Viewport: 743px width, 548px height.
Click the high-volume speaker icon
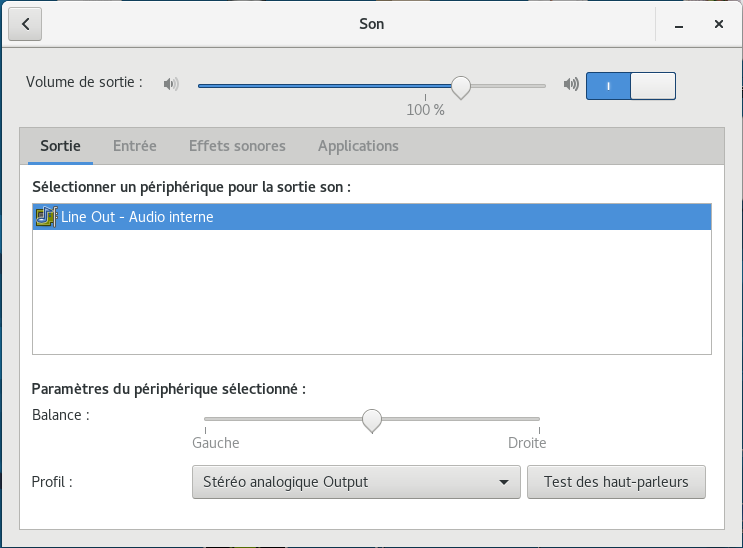[x=571, y=84]
